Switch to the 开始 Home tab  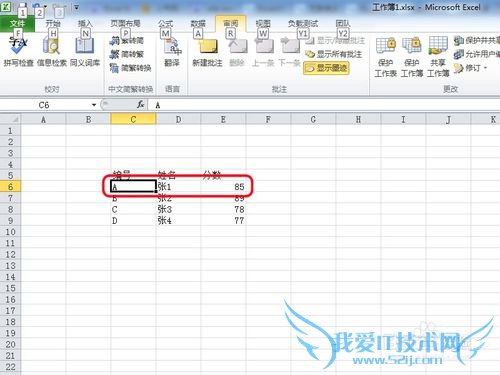(x=53, y=24)
